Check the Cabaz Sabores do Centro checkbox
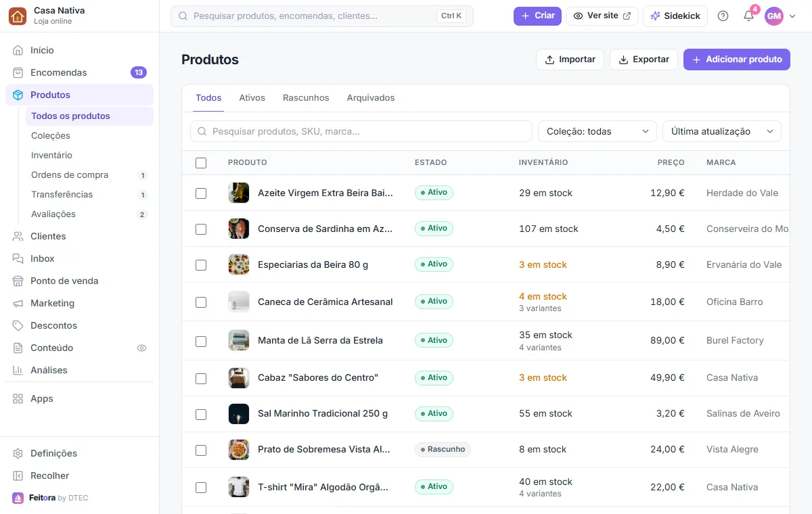 tap(201, 378)
